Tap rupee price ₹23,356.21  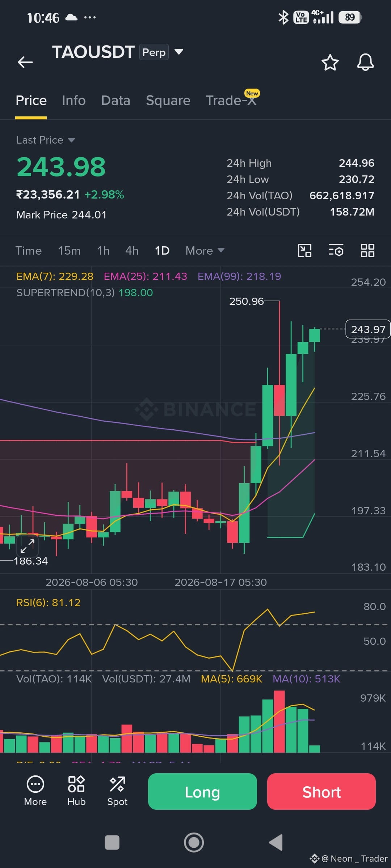click(x=48, y=195)
